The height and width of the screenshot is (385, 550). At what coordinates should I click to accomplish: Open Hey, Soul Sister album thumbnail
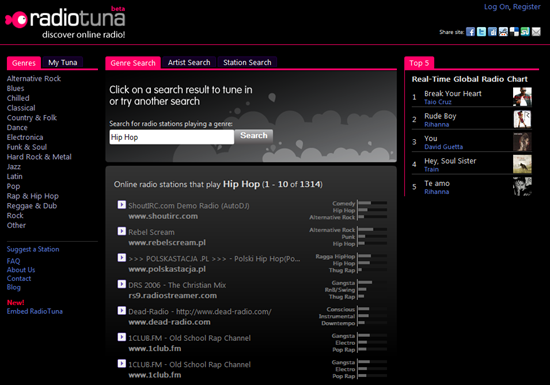[522, 164]
